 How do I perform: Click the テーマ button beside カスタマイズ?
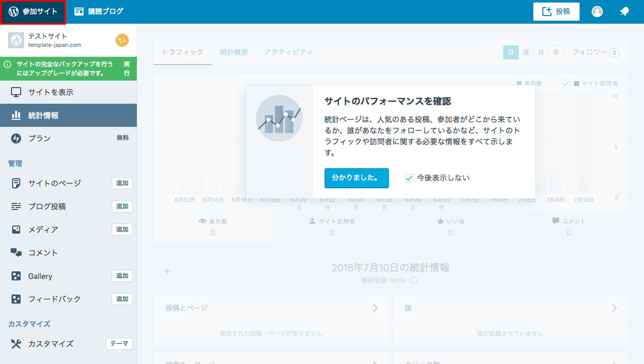point(119,344)
